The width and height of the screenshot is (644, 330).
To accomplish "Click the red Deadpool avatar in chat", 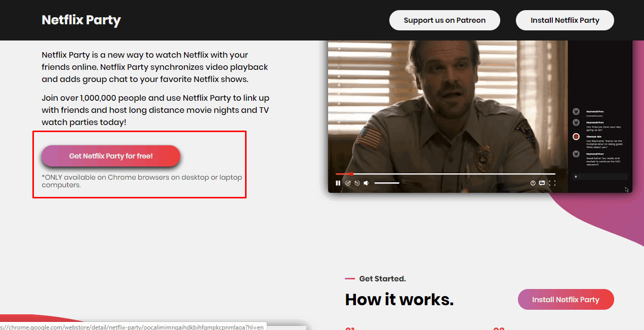I will coord(576,137).
